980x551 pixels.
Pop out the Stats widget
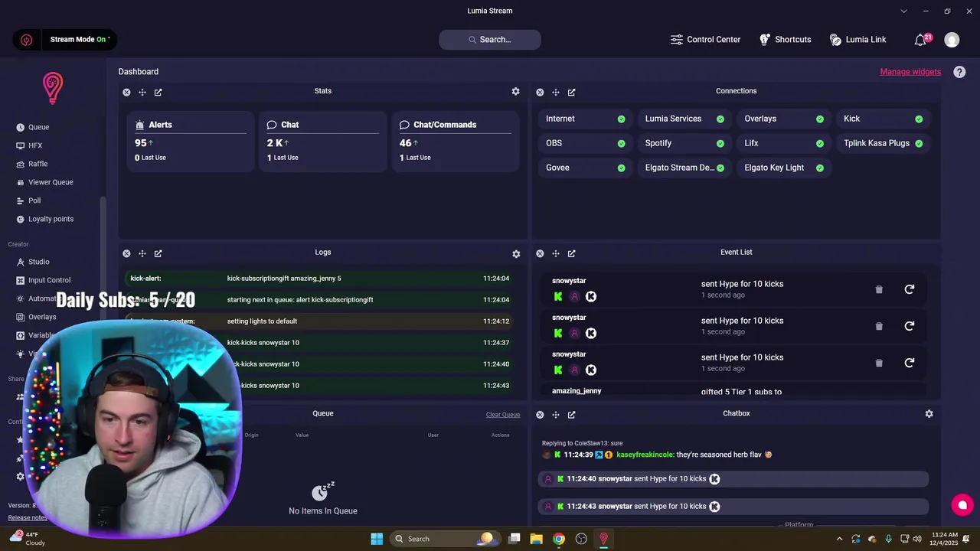pos(158,92)
